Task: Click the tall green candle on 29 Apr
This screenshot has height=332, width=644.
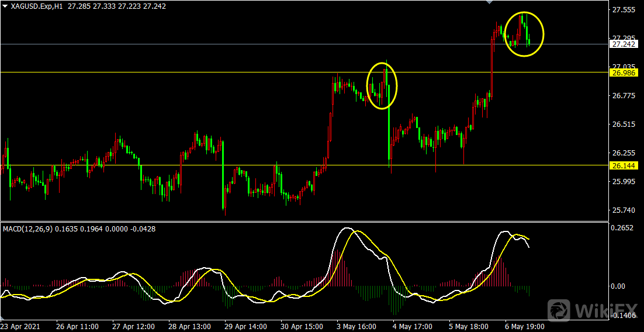Action: tap(223, 175)
